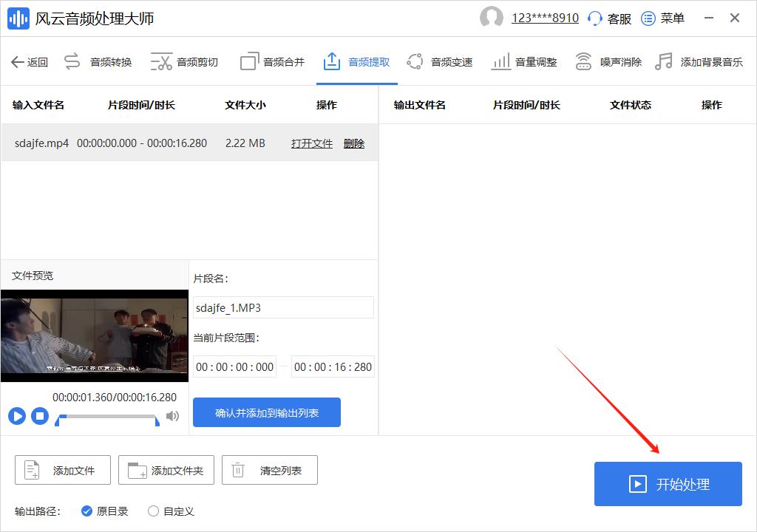Viewport: 757px width, 532px height.
Task: Open the 音量调整 (volume adjust) tool
Action: point(526,61)
